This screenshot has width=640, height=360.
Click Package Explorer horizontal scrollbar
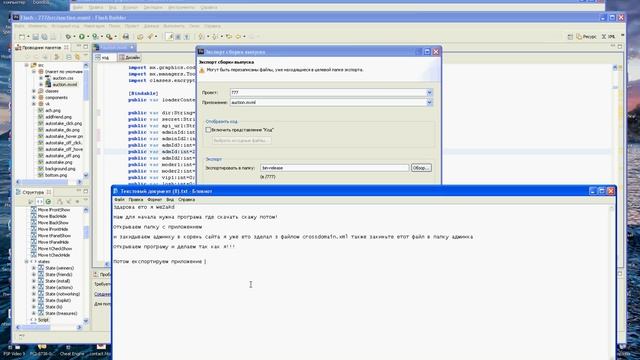49,182
